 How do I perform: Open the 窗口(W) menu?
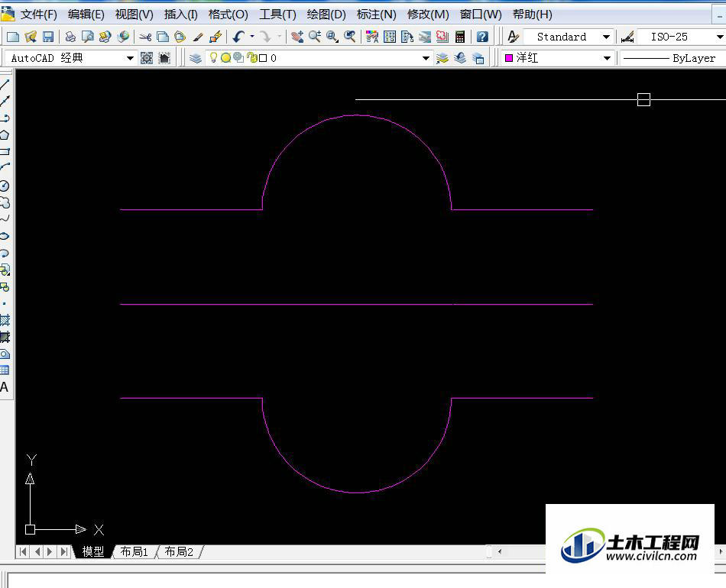click(481, 15)
